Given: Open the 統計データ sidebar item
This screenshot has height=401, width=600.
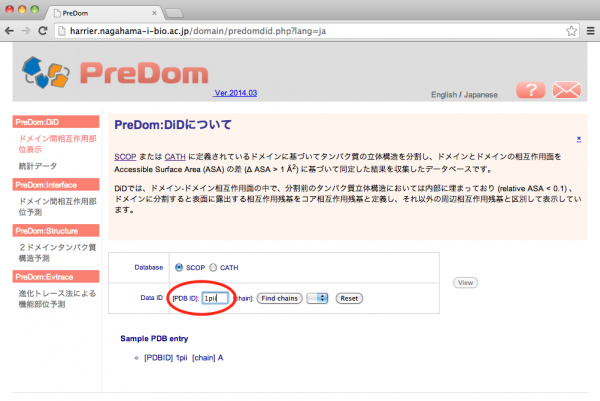Looking at the screenshot, I should (x=38, y=165).
